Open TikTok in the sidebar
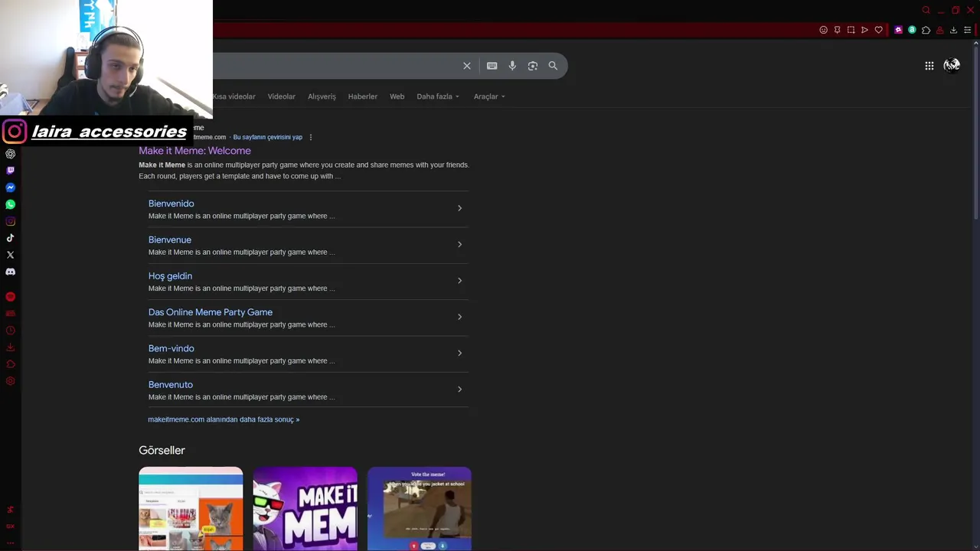This screenshot has width=980, height=551. 10,238
